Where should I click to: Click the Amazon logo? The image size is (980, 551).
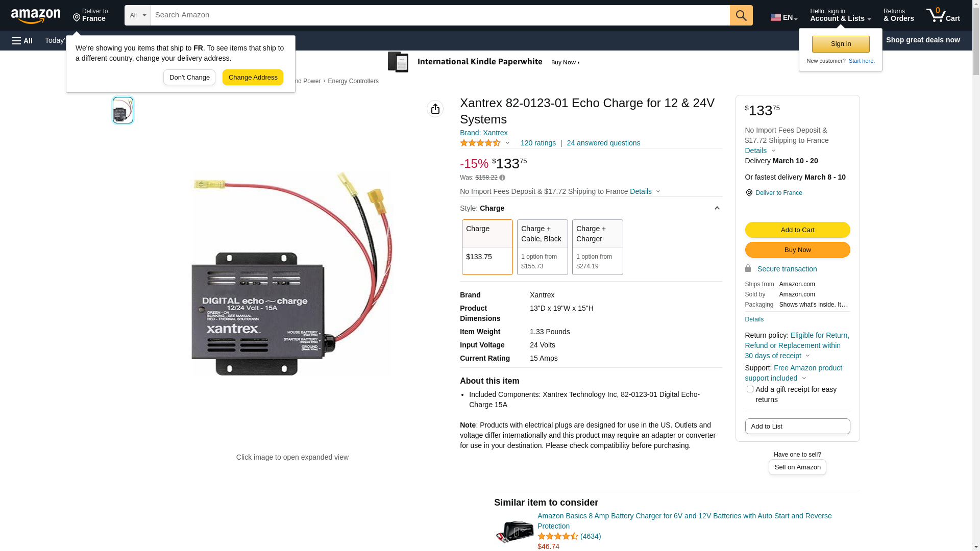pyautogui.click(x=36, y=16)
